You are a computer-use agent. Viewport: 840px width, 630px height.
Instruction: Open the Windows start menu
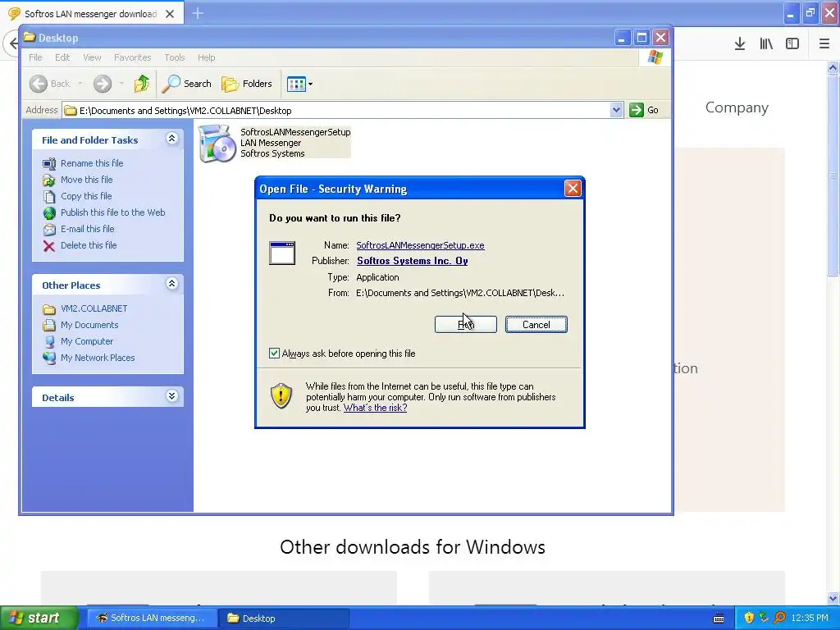coord(39,619)
